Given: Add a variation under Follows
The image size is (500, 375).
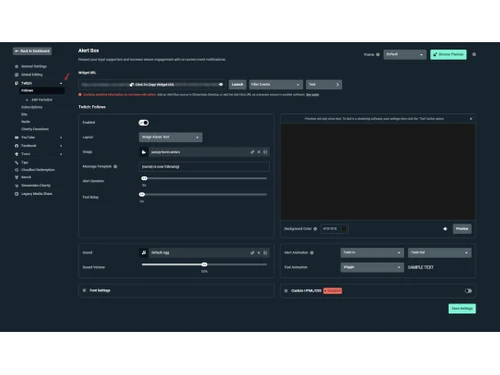Looking at the screenshot, I should point(39,100).
